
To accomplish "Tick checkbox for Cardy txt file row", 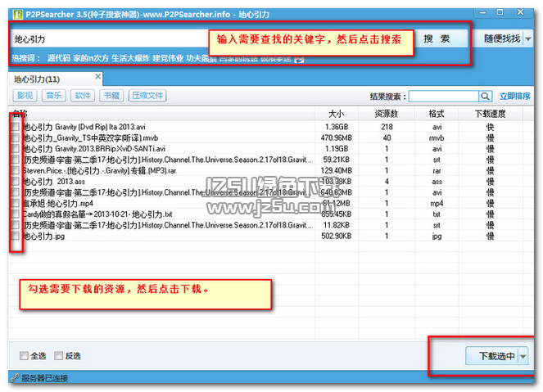I will click(15, 214).
